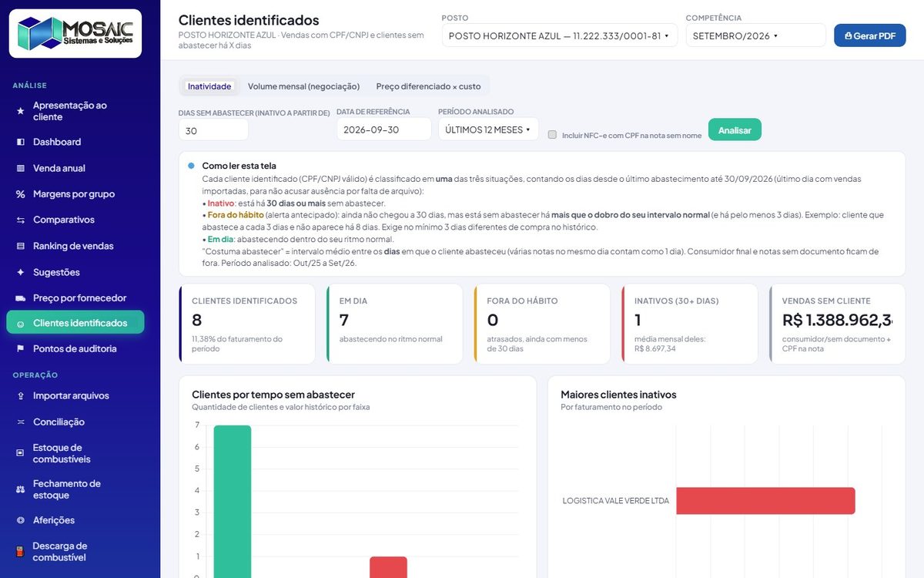Click the Comparativos arrows icon

coord(21,220)
